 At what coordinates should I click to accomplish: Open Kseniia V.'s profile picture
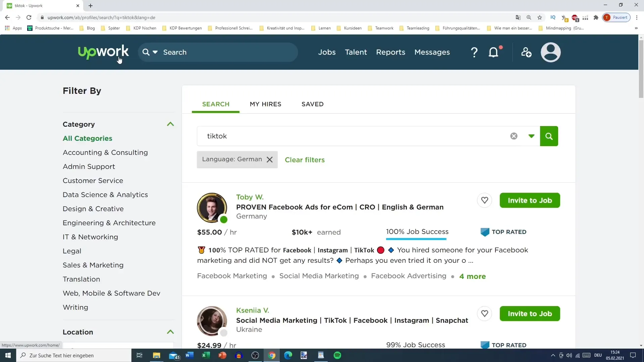click(212, 321)
